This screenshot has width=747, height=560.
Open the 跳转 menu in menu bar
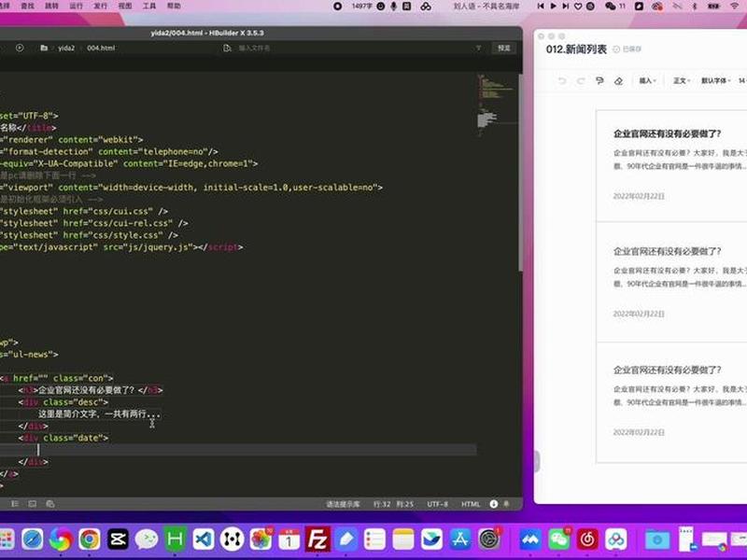click(51, 6)
